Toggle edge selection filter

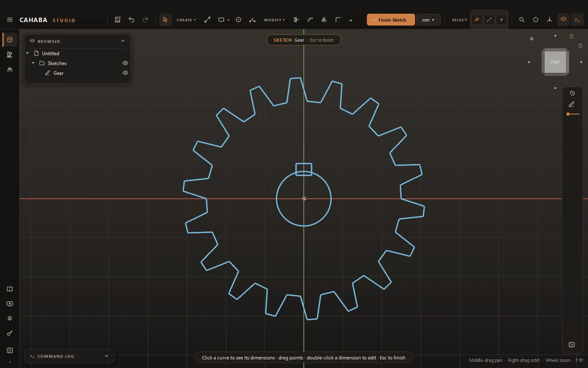click(x=489, y=20)
